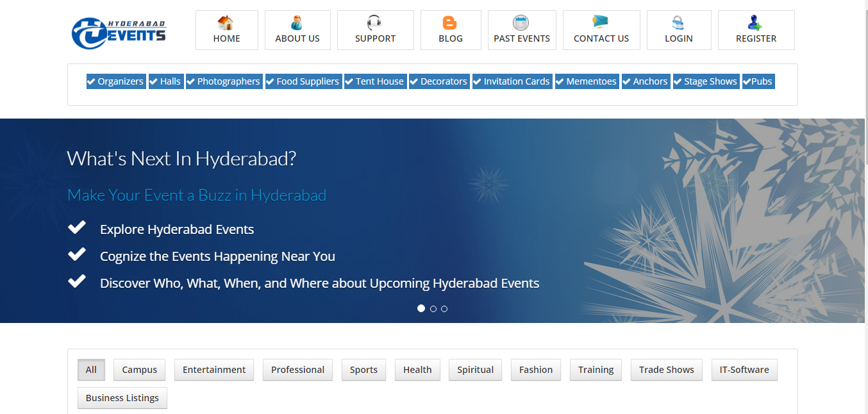Open the ABOUT US page
Image resolution: width=868 pixels, height=414 pixels.
297,30
